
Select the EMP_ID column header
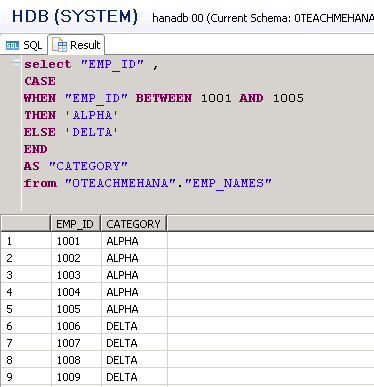[x=76, y=224]
